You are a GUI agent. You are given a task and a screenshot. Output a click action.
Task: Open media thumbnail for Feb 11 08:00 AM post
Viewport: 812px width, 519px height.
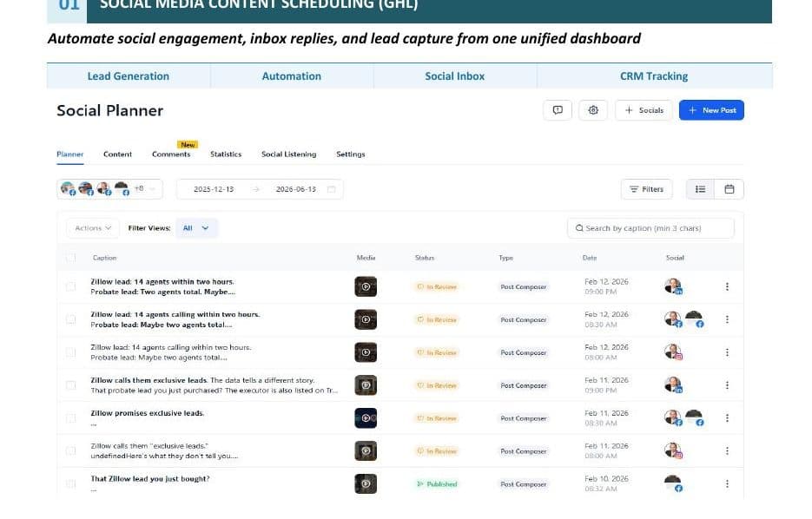coord(366,451)
